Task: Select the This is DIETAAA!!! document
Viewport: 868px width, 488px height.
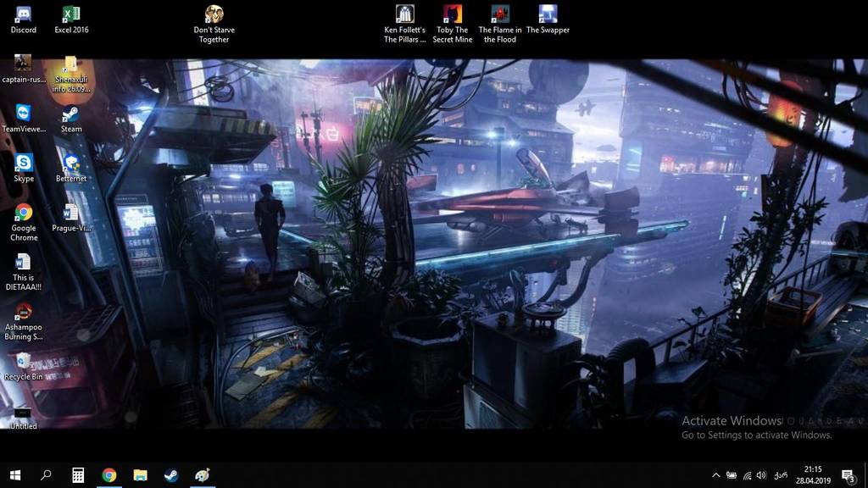Action: [x=23, y=272]
